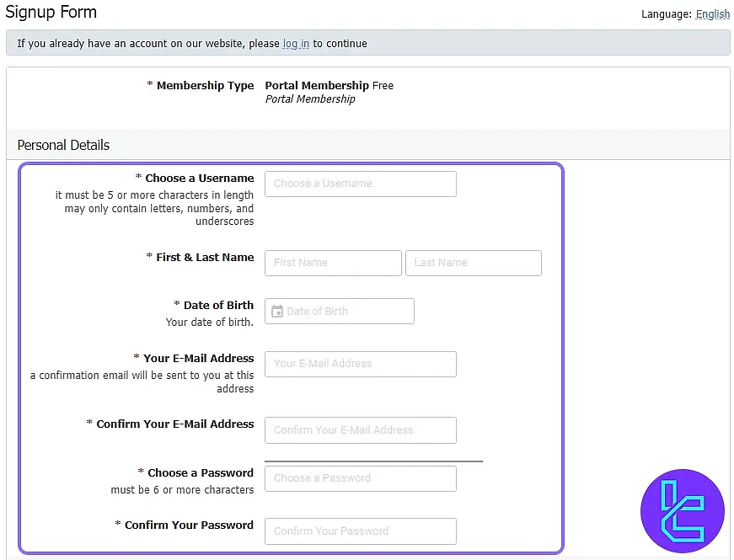This screenshot has height=560, width=734.
Task: Click the Choose a Username input field
Action: 361,184
